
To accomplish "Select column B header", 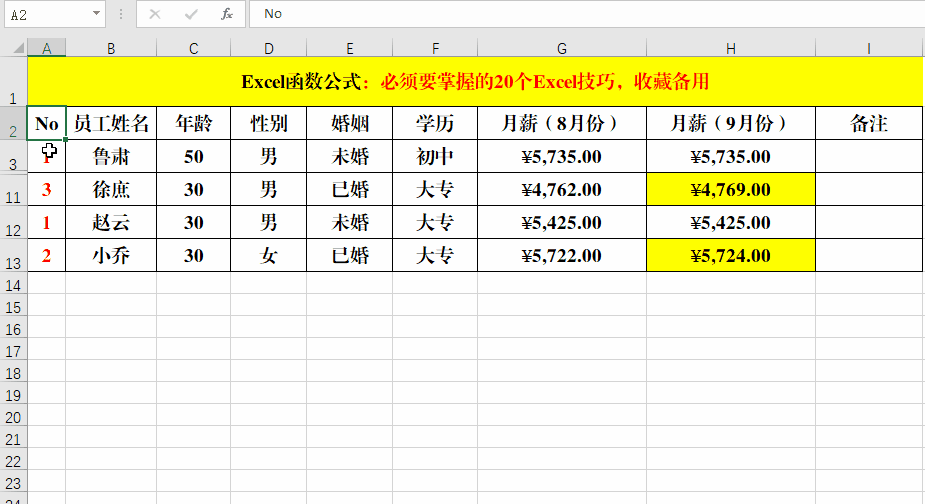I will (x=111, y=48).
